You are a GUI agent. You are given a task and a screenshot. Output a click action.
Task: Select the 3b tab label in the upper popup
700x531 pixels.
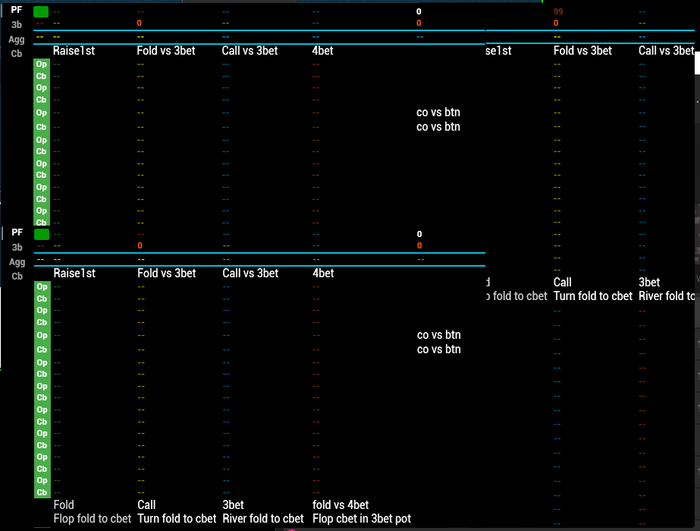[17, 25]
